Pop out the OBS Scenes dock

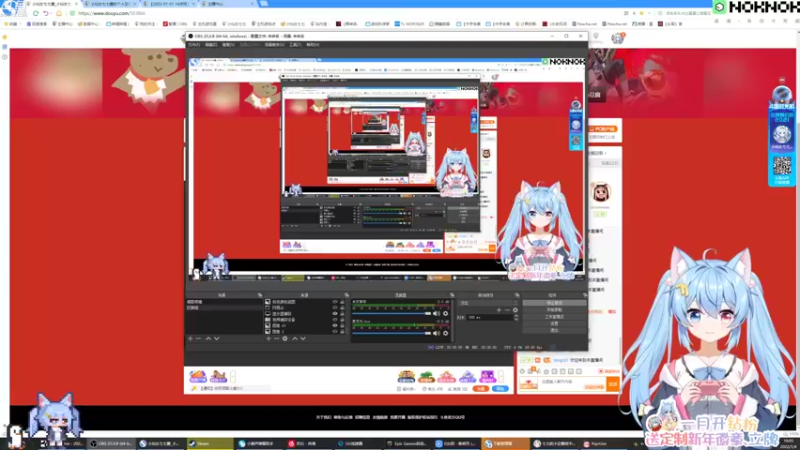[x=260, y=295]
